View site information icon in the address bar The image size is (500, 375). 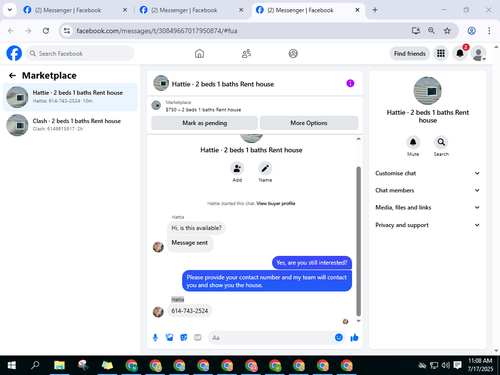(67, 31)
